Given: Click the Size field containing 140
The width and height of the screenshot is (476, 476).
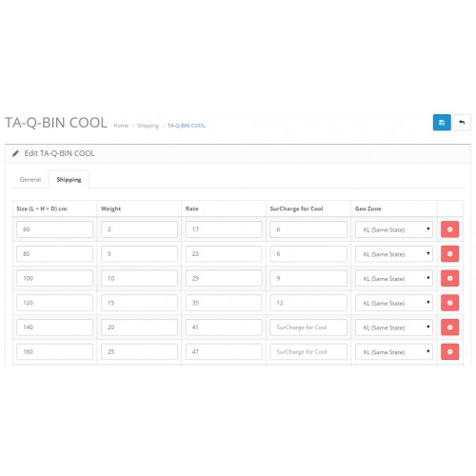Looking at the screenshot, I should click(x=54, y=327).
